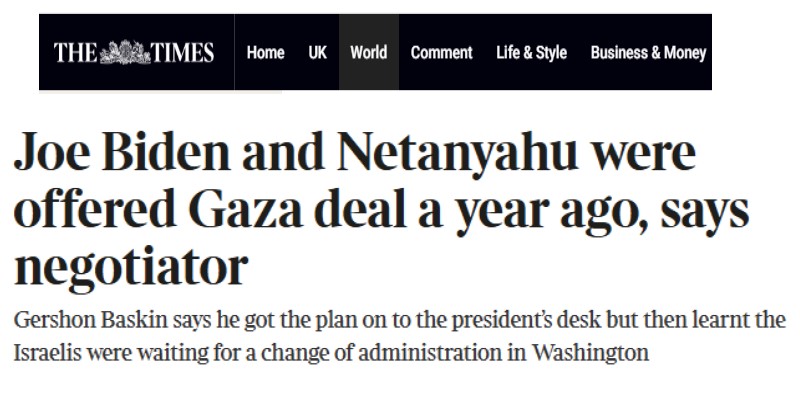
Task: Click the word TIMES in the masthead
Action: coord(181,53)
